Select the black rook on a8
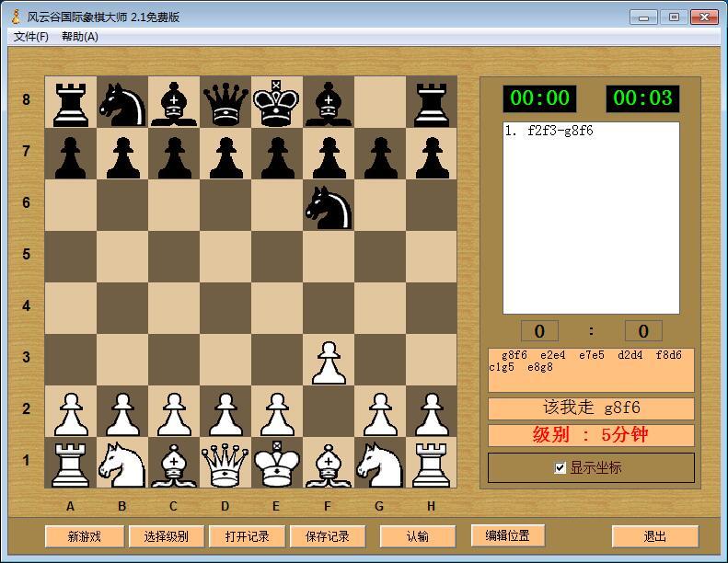Image resolution: width=728 pixels, height=563 pixels. pos(71,103)
